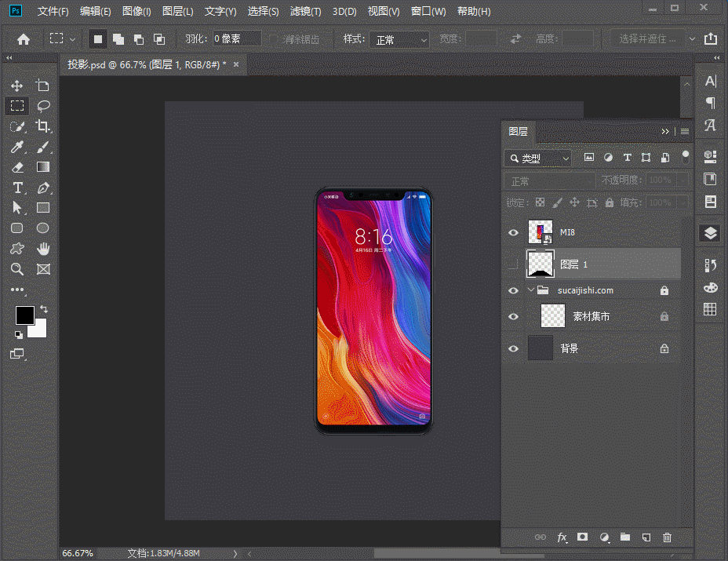Select the Crop tool
728x561 pixels.
[x=43, y=126]
